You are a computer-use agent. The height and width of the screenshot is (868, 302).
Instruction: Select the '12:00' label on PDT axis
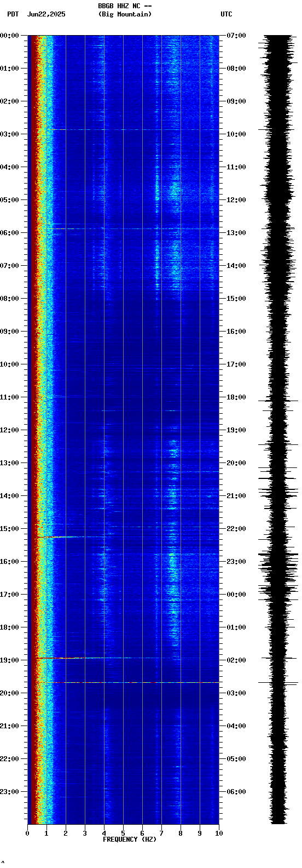(9, 430)
